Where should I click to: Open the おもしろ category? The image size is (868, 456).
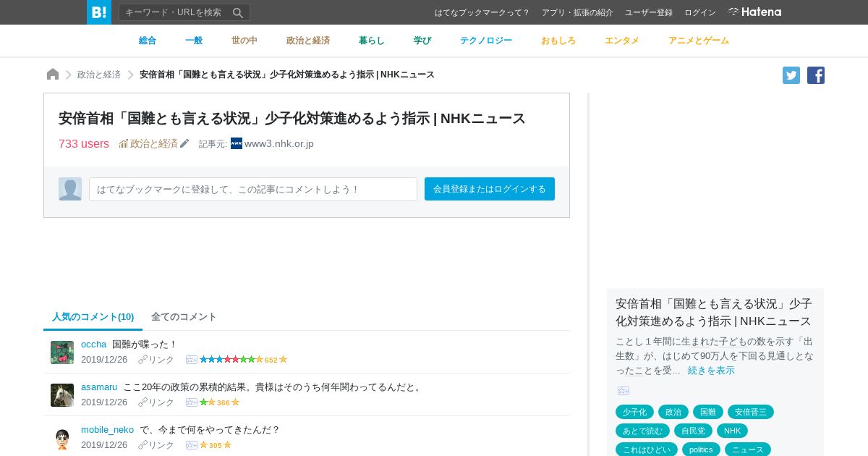click(x=558, y=41)
